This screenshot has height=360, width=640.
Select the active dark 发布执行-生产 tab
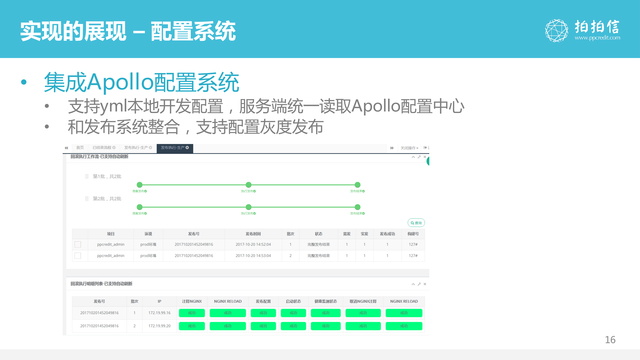pos(175,148)
